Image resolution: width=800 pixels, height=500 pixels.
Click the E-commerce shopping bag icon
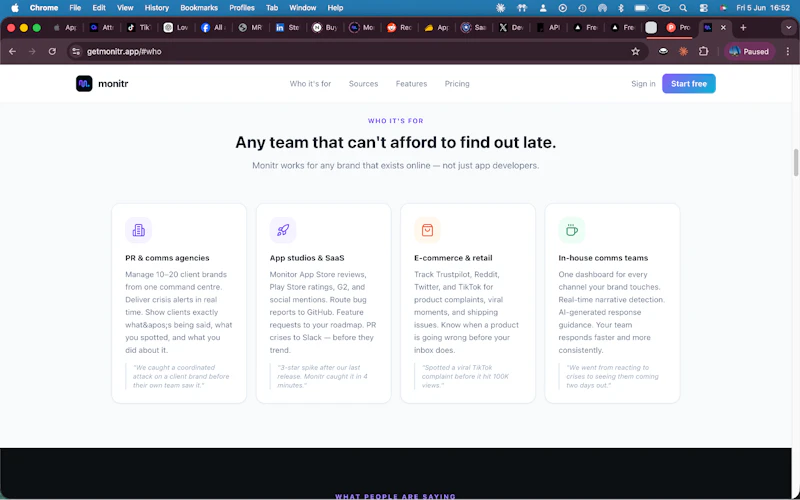(427, 230)
